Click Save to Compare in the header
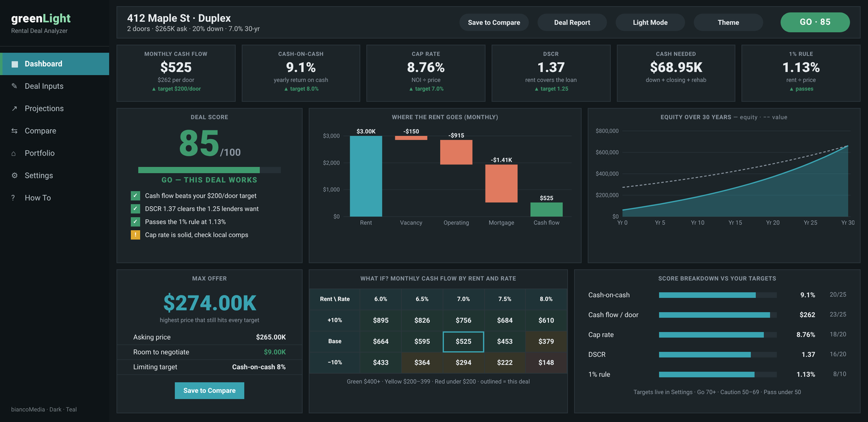The image size is (868, 422). tap(494, 22)
